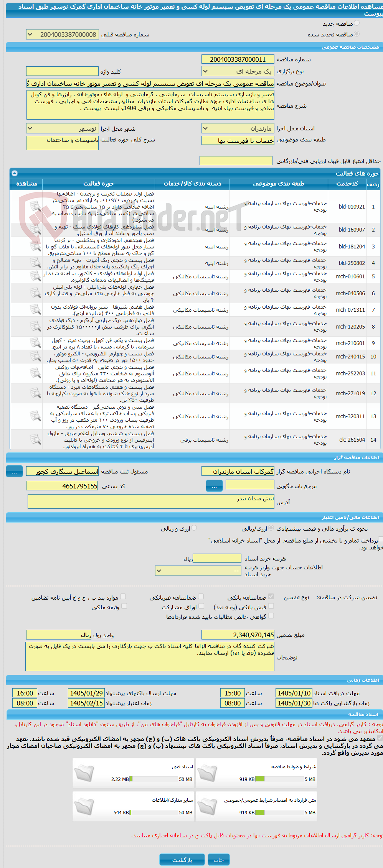The height and width of the screenshot is (868, 383).
Task: Click the مبلغ تضمین amount field
Action: [x=238, y=635]
